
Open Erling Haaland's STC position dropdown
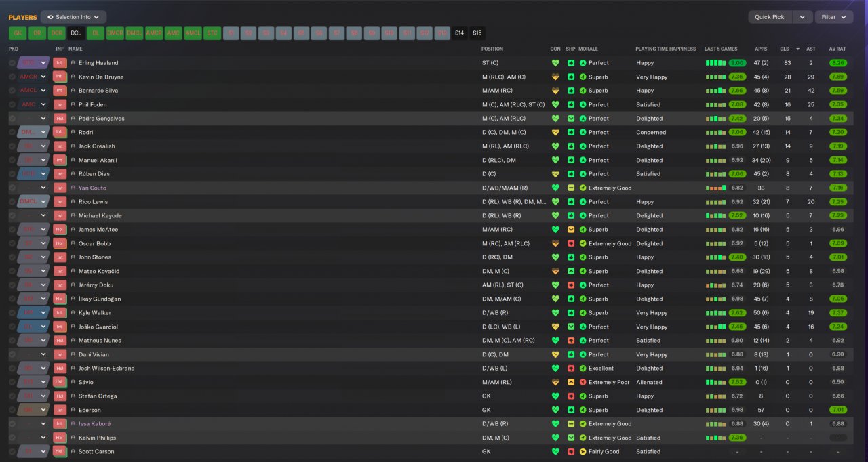33,63
